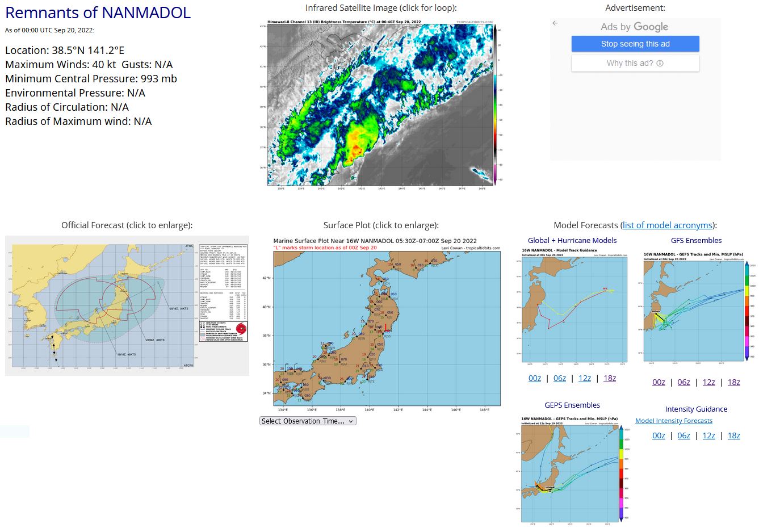780x532 pixels.
Task: Select 12z under Intensity Guidance
Action: pos(708,436)
